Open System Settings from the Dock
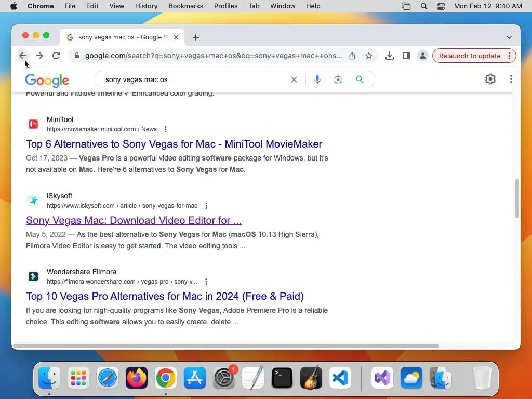 coord(224,378)
